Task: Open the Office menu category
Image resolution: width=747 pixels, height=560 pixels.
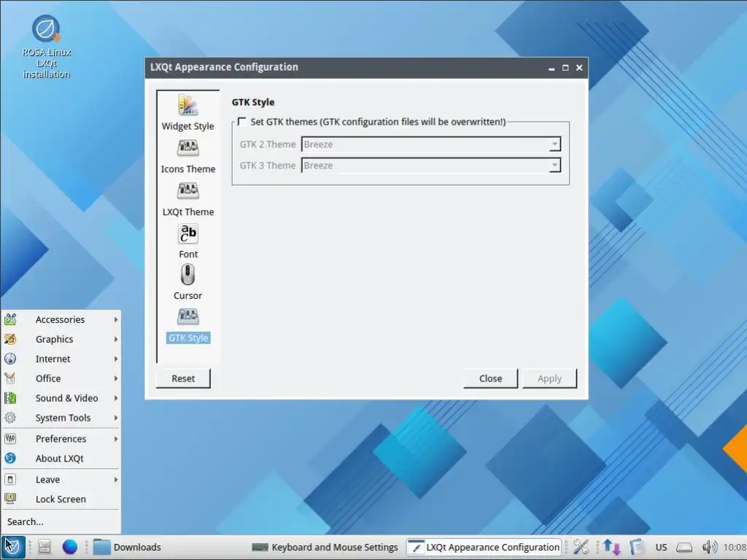Action: (61, 378)
